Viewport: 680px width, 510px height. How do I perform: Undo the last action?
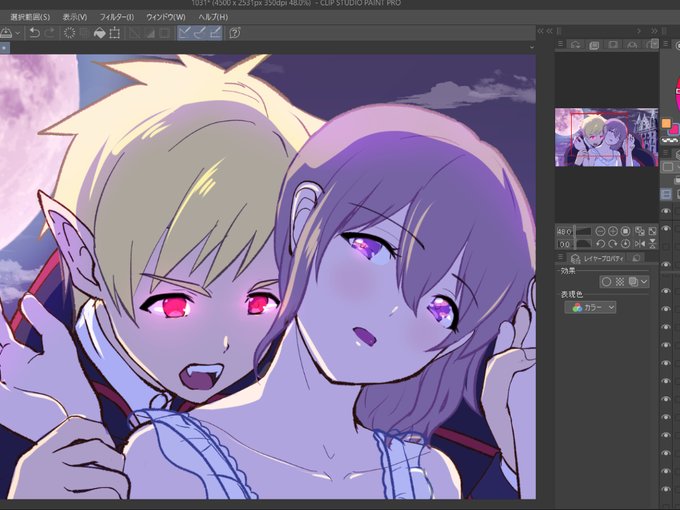(x=35, y=33)
